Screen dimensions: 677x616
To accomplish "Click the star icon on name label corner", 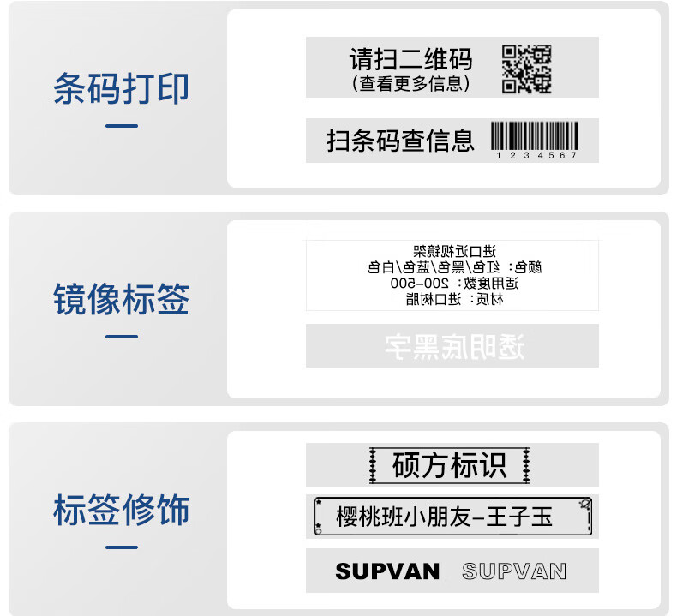I will tap(318, 502).
